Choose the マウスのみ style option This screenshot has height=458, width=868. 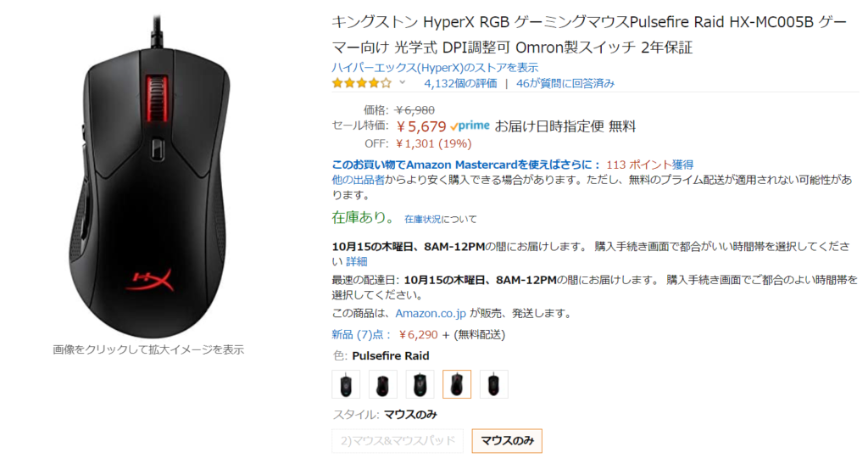click(507, 441)
